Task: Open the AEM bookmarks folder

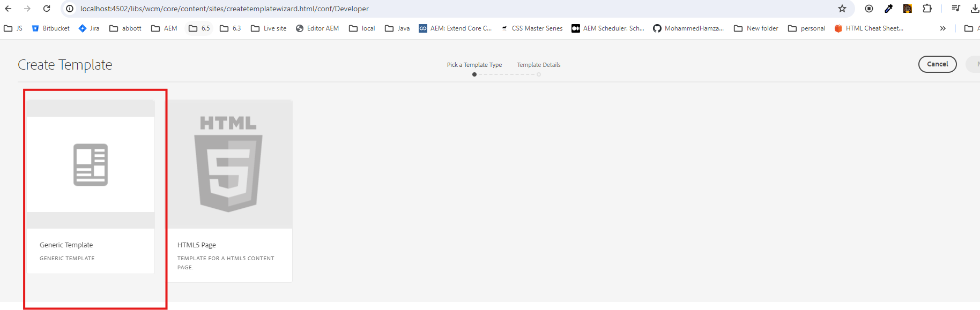Action: [164, 28]
